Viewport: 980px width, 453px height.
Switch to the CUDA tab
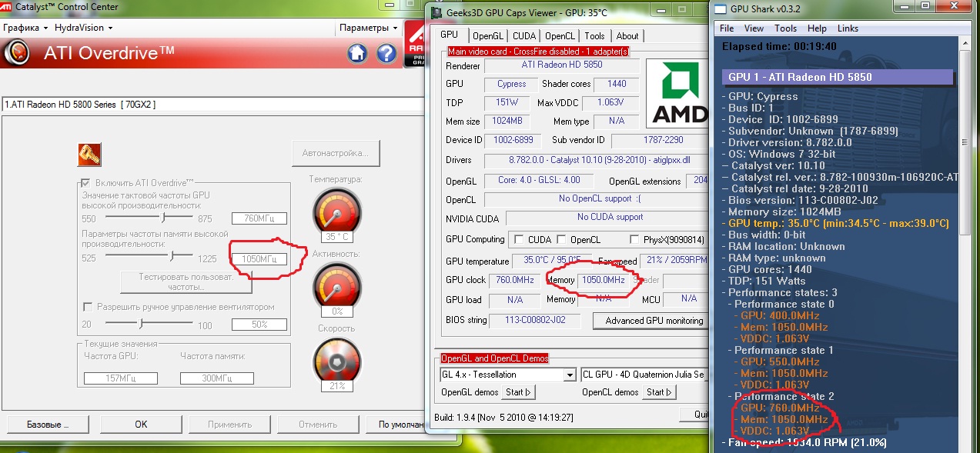[x=524, y=36]
